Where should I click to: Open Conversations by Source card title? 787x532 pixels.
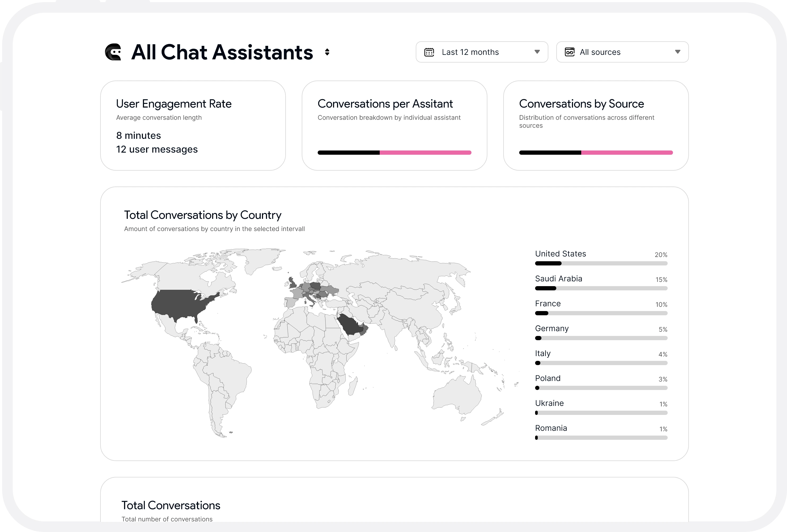tap(581, 104)
